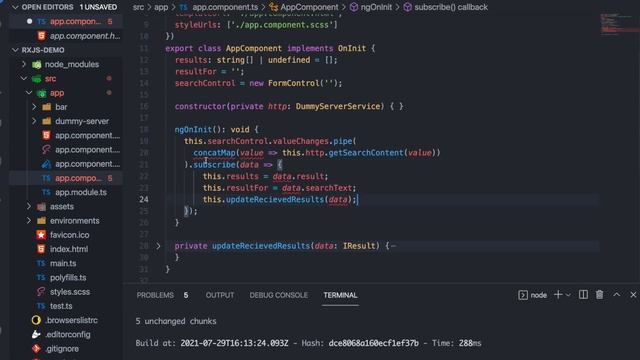
Task: Switch to the Problems tab
Action: pos(155,295)
